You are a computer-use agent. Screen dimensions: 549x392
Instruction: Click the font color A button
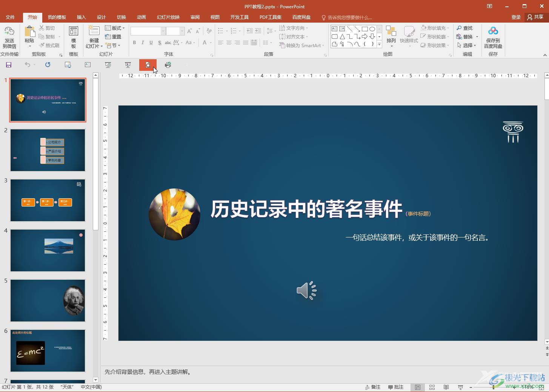pyautogui.click(x=205, y=43)
